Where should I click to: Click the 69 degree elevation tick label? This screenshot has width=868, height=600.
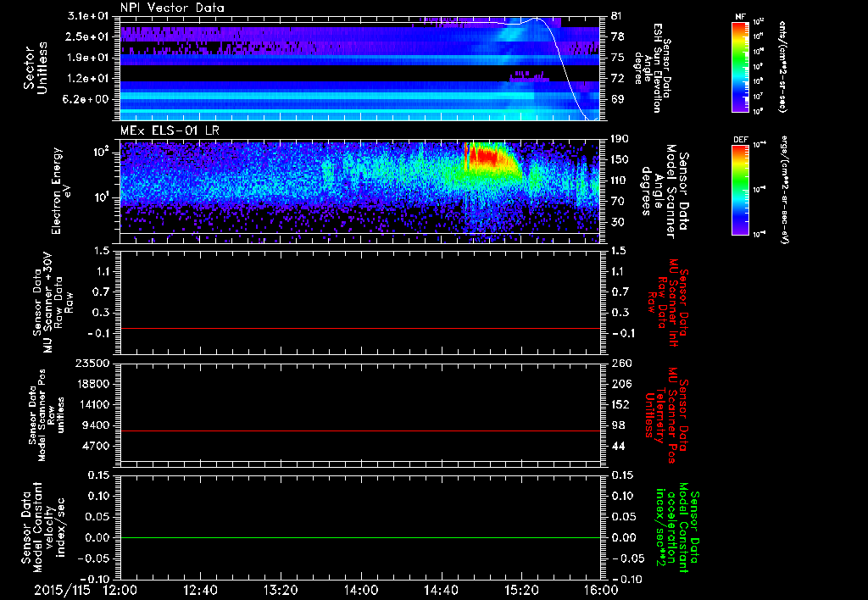coord(618,99)
